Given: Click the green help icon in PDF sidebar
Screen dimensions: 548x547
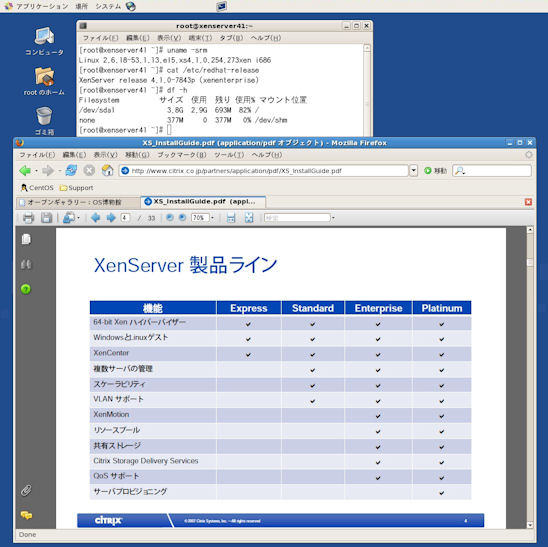Looking at the screenshot, I should pos(26,289).
